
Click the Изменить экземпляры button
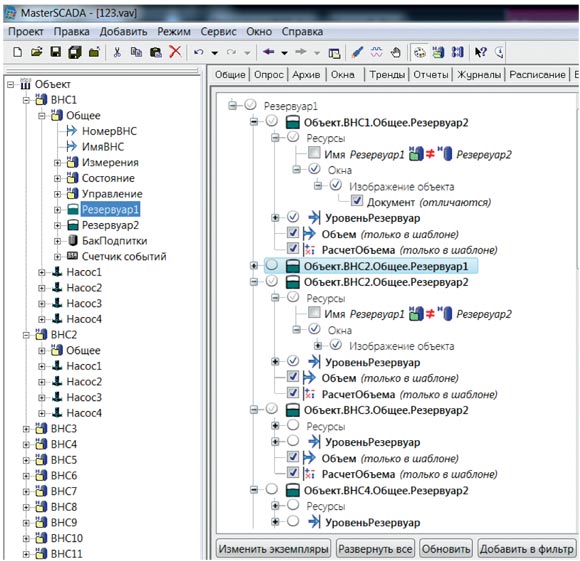pos(273,549)
